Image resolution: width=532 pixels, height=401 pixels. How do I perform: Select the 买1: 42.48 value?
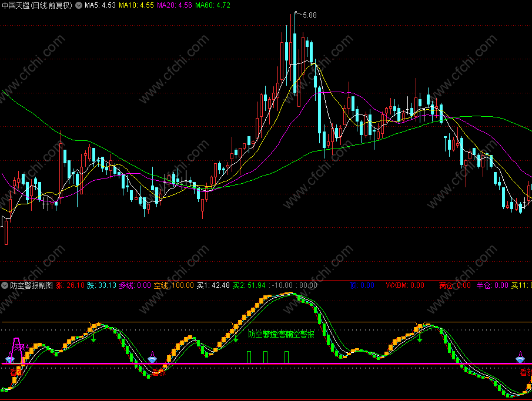[213, 285]
